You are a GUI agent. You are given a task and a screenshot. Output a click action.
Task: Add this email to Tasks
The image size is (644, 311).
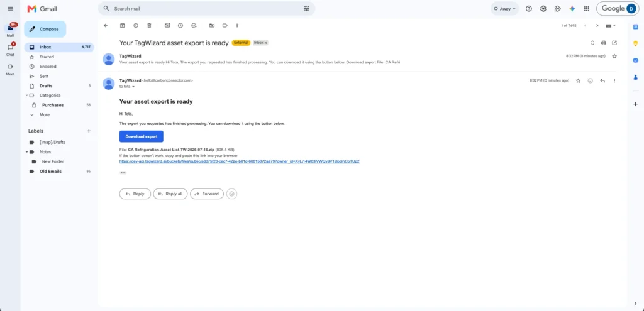(x=194, y=25)
